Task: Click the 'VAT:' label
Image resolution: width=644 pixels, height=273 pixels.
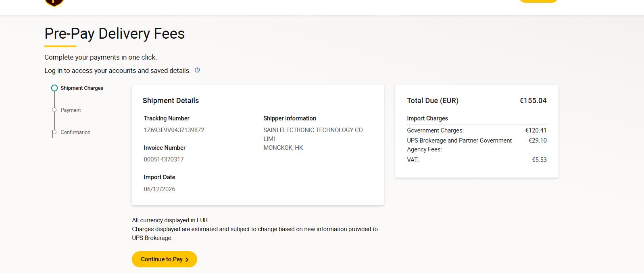Action: 413,160
